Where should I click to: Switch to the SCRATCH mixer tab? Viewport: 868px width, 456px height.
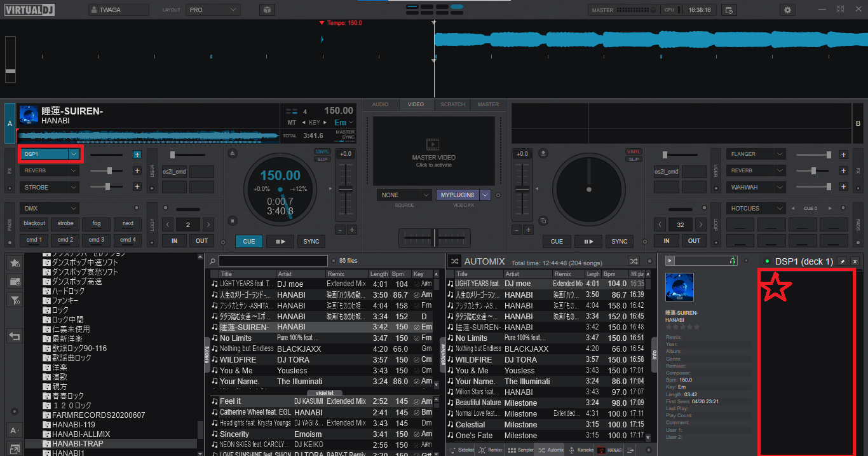453,104
